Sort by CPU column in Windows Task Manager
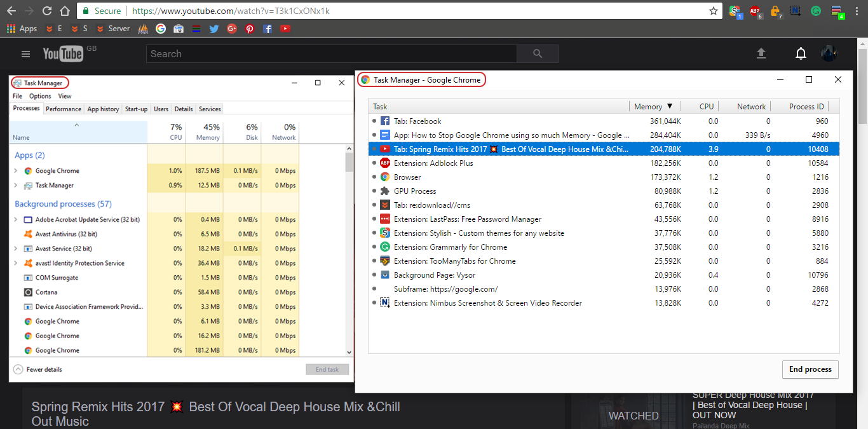 (x=166, y=132)
